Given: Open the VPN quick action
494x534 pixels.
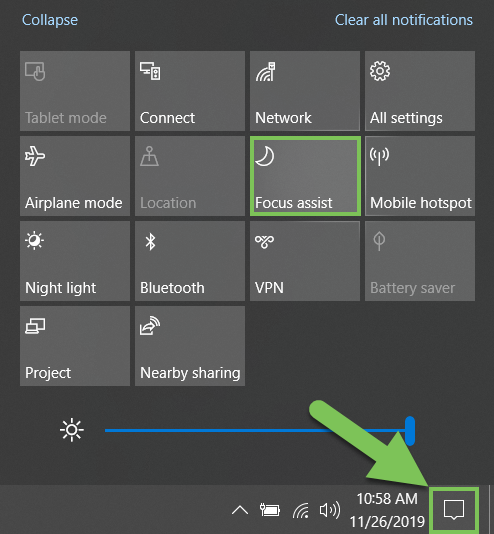Looking at the screenshot, I should (x=305, y=261).
